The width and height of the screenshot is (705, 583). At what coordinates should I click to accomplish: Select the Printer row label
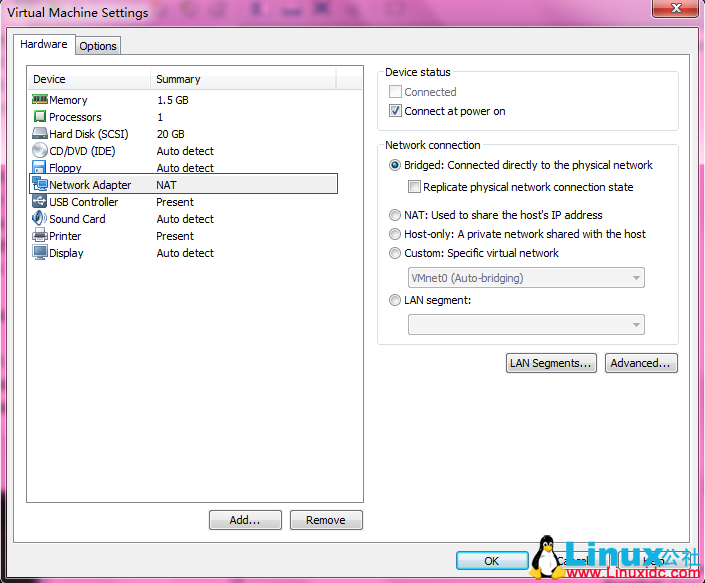(65, 236)
